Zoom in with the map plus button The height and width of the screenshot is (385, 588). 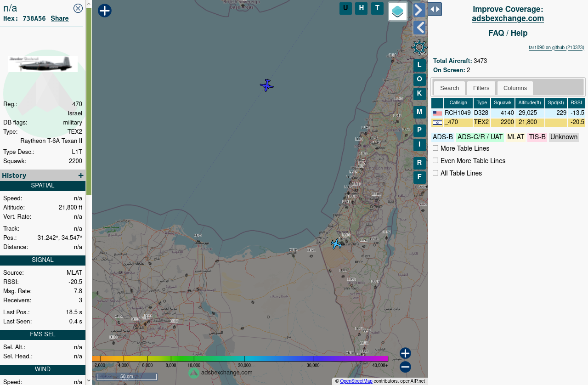pyautogui.click(x=405, y=353)
